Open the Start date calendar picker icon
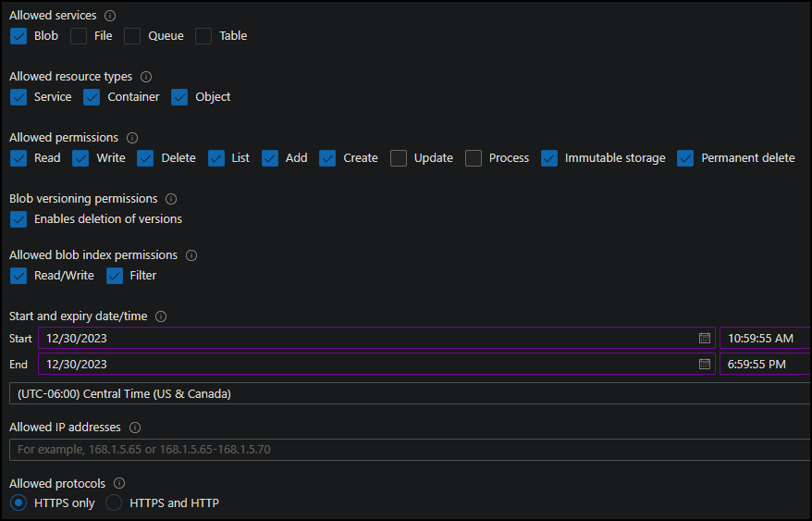 pos(705,339)
